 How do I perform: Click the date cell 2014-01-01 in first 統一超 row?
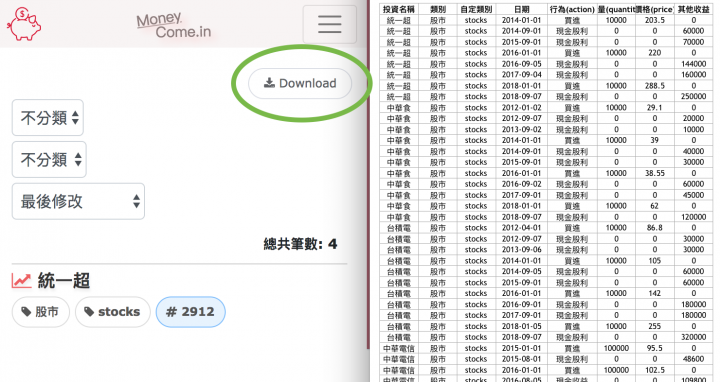(x=522, y=20)
